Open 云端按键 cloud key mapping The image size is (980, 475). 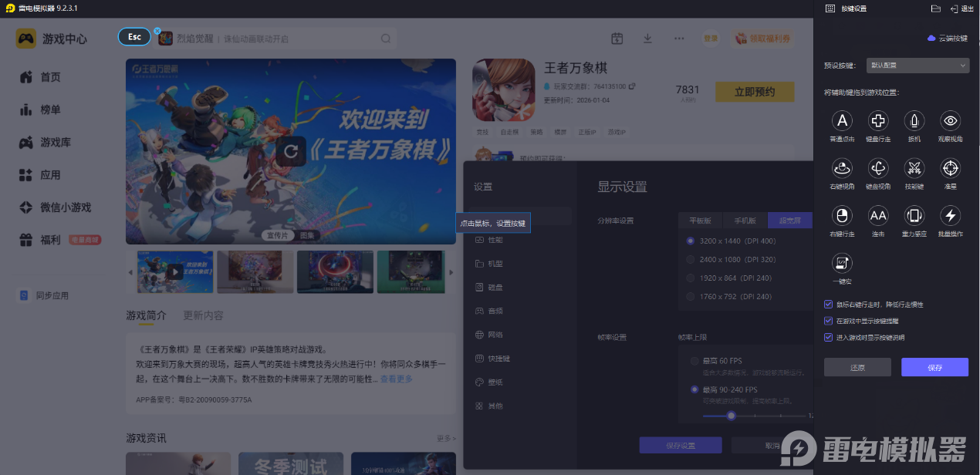948,38
